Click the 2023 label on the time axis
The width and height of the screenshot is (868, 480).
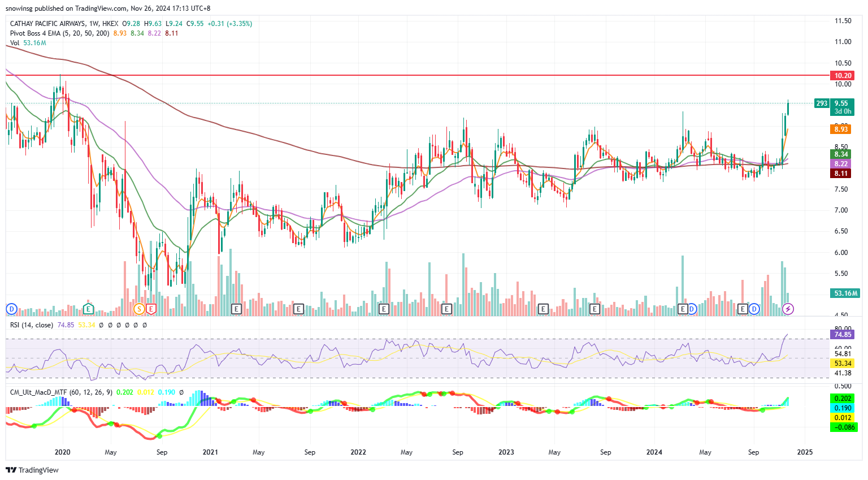[506, 452]
